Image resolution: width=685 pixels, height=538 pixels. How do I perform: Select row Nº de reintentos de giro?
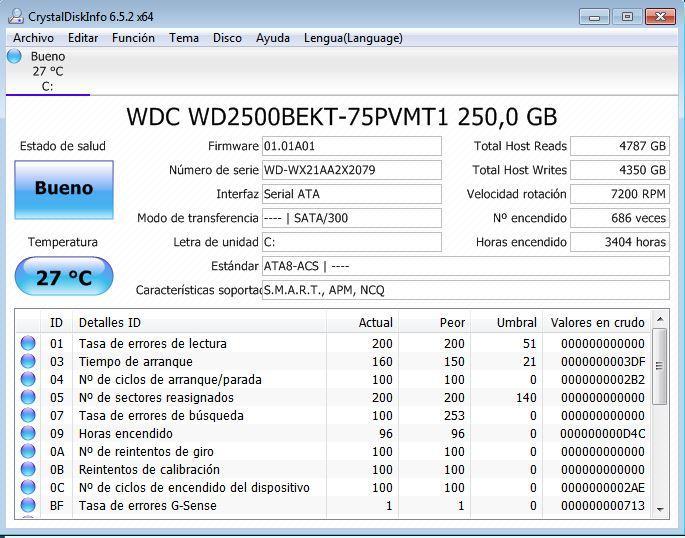[333, 451]
